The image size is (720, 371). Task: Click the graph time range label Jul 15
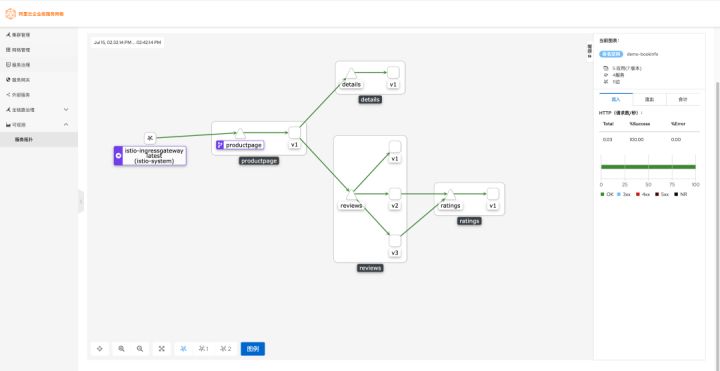127,42
